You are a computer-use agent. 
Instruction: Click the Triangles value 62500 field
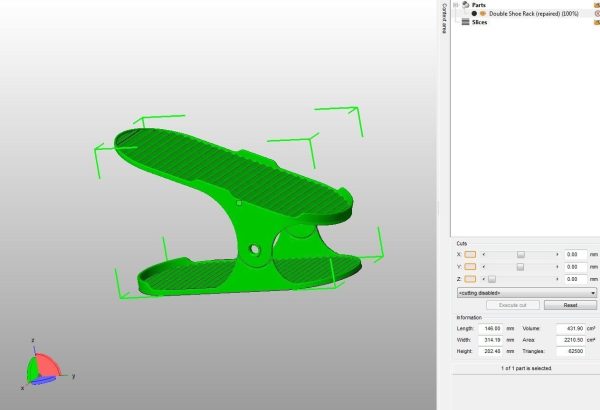tap(571, 351)
